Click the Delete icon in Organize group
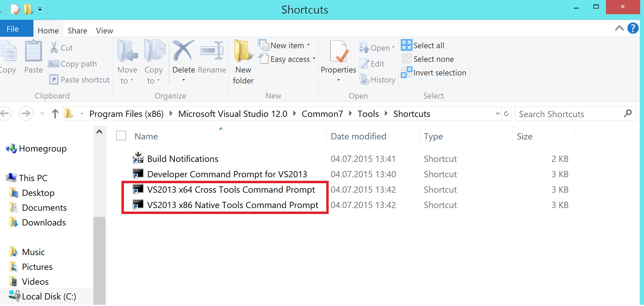The height and width of the screenshot is (306, 644). pos(184,51)
